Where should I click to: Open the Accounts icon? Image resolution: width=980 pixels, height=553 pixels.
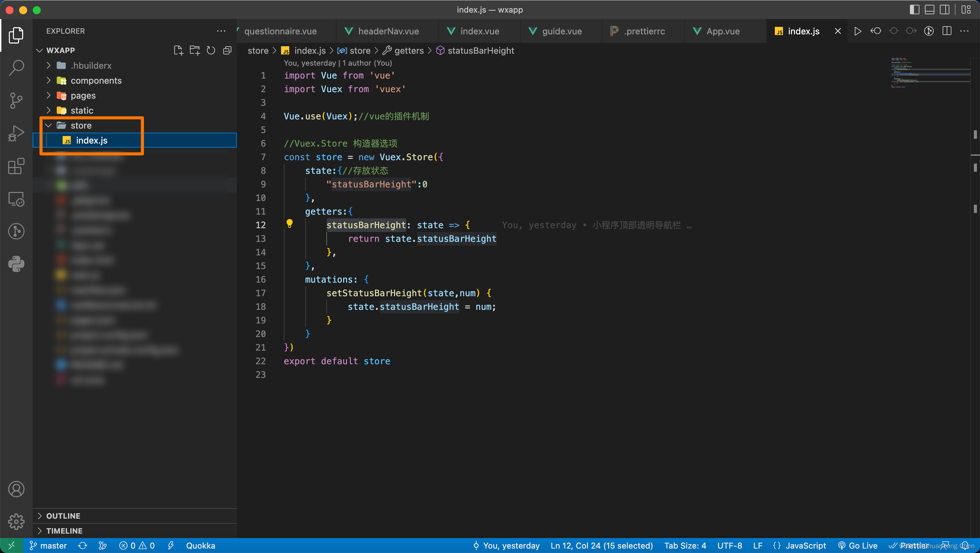coord(16,489)
